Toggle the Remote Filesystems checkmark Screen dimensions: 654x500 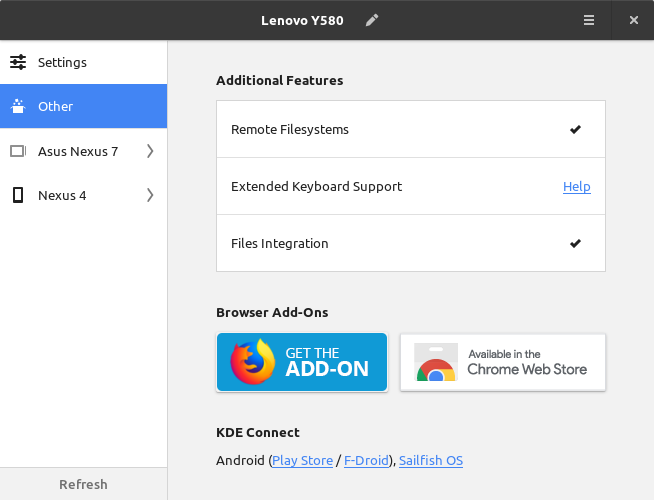(x=575, y=130)
